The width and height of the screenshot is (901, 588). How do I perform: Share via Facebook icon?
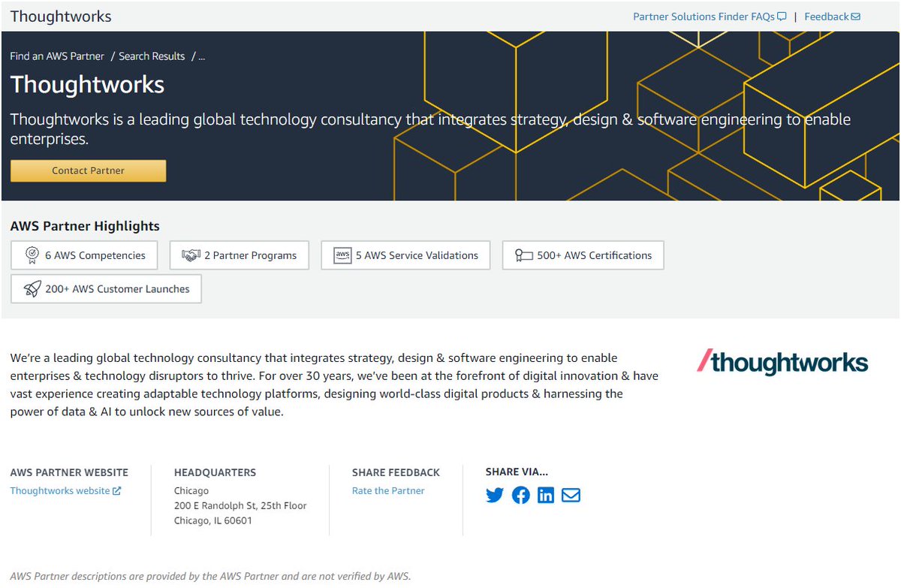coord(520,495)
